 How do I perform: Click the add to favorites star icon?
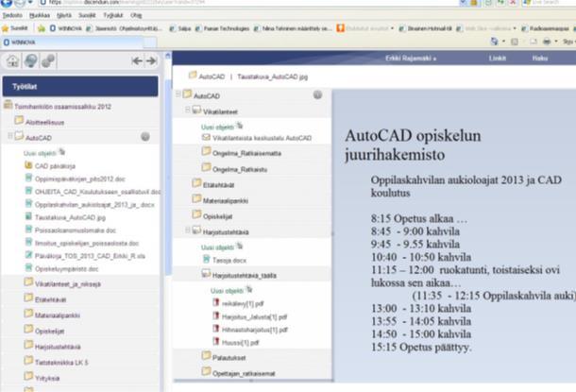pos(42,28)
